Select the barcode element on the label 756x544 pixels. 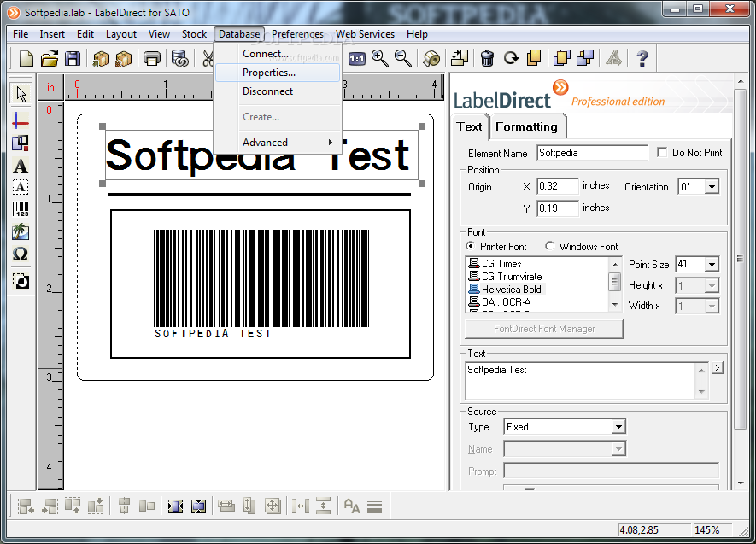(x=261, y=284)
